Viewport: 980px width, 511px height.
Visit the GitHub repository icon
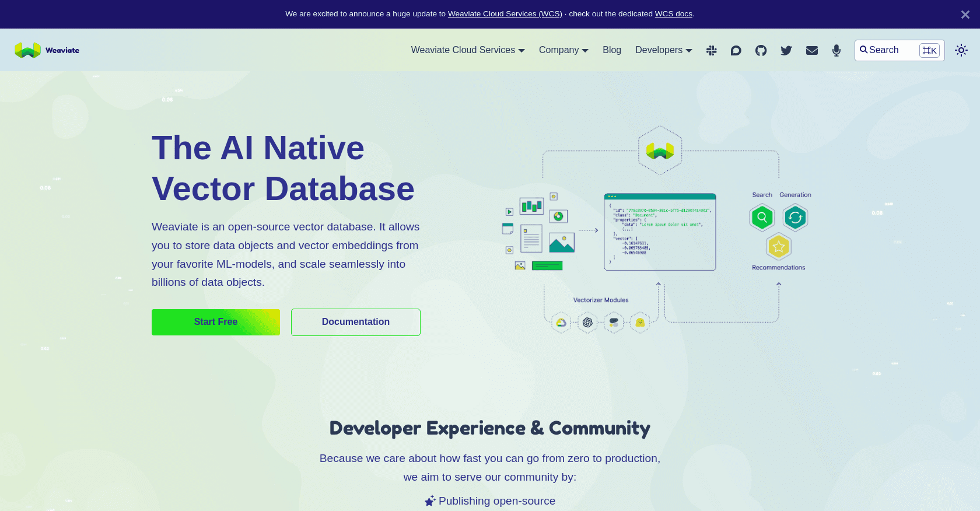tap(761, 51)
